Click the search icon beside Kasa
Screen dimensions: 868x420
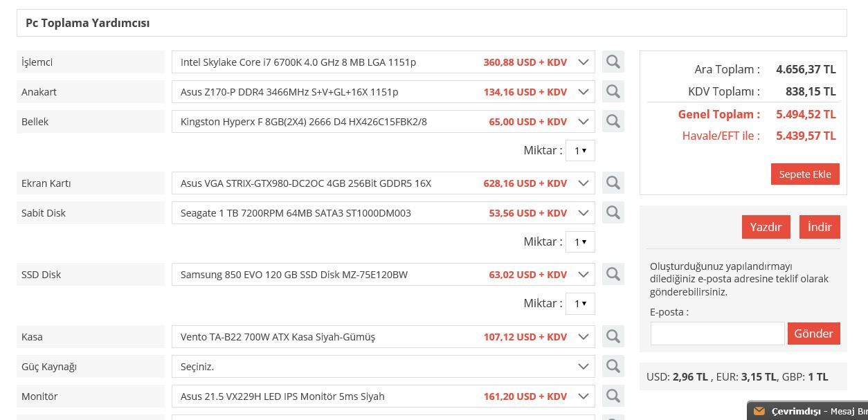613,337
